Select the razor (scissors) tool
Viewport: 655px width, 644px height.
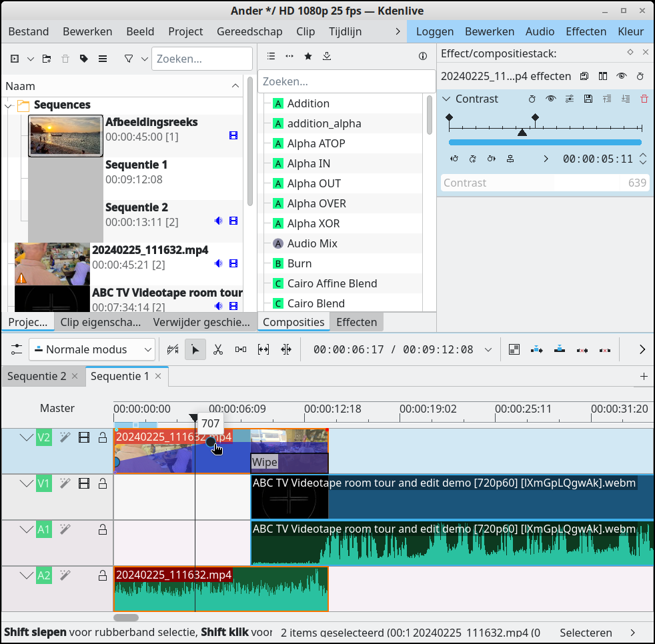[217, 349]
